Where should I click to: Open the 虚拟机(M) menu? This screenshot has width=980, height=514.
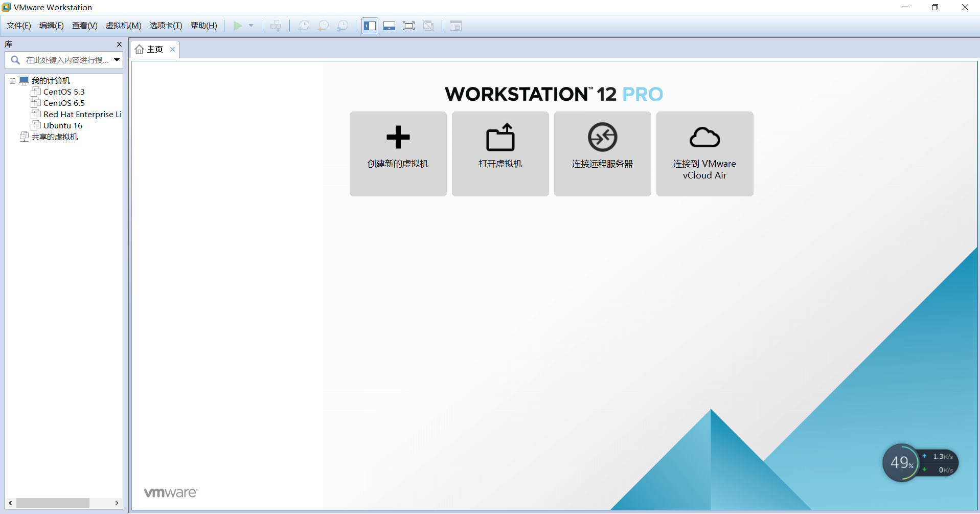[123, 26]
